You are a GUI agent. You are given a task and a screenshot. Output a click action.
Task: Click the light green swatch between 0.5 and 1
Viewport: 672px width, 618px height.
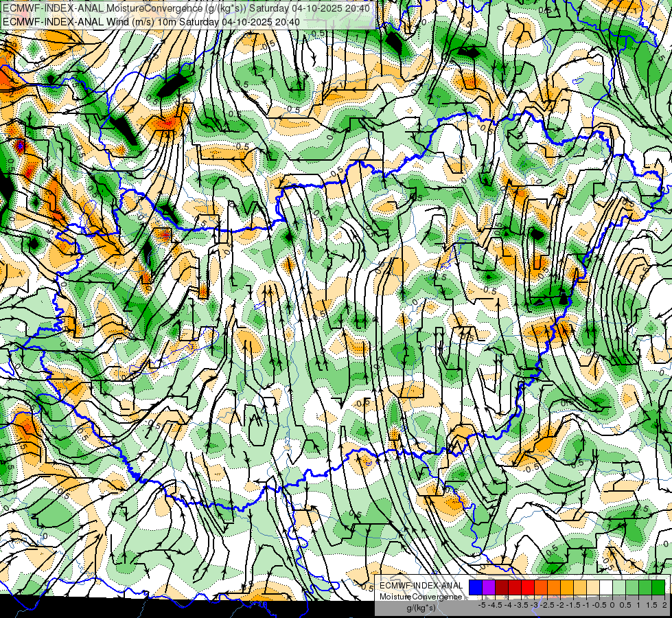632,588
